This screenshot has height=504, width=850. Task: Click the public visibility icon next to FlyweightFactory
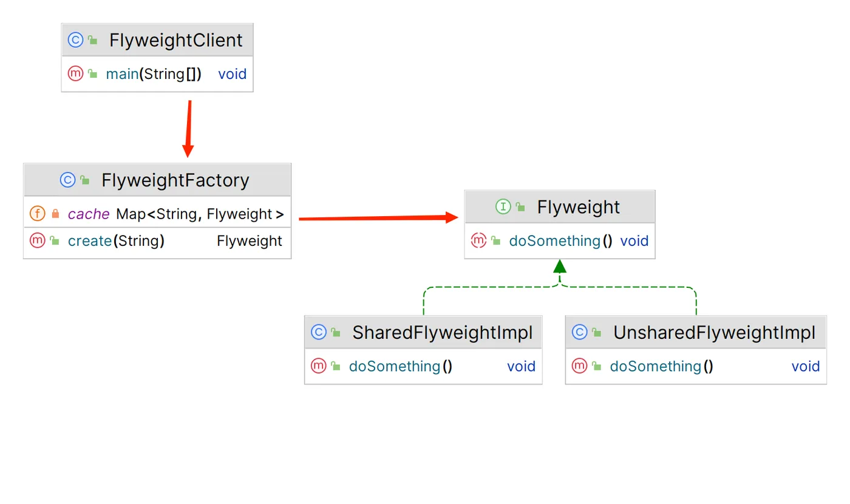click(x=85, y=180)
